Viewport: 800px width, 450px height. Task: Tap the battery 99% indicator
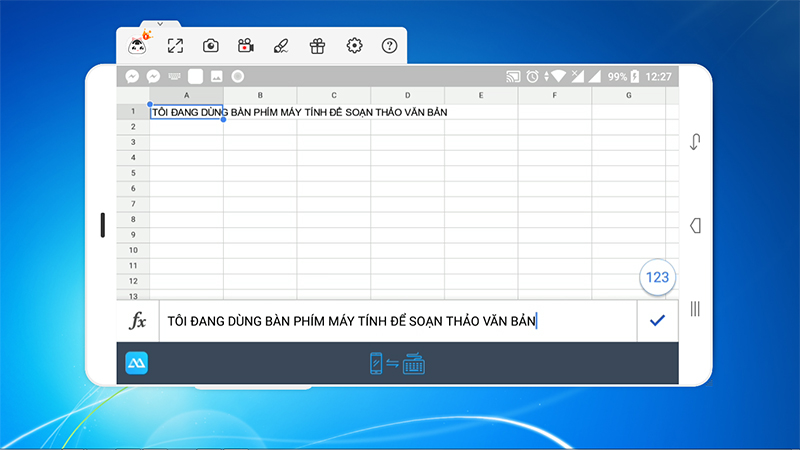click(623, 77)
